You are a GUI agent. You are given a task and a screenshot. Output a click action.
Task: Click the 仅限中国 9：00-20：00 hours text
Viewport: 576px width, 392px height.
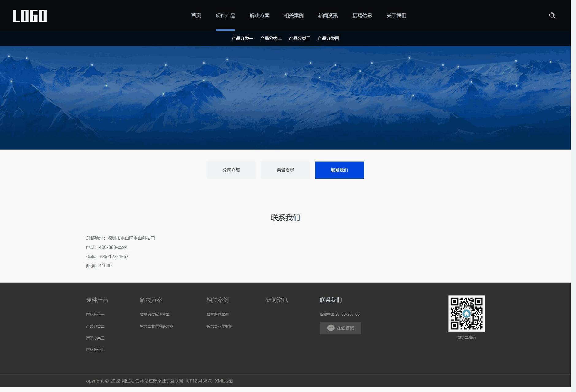pyautogui.click(x=340, y=314)
